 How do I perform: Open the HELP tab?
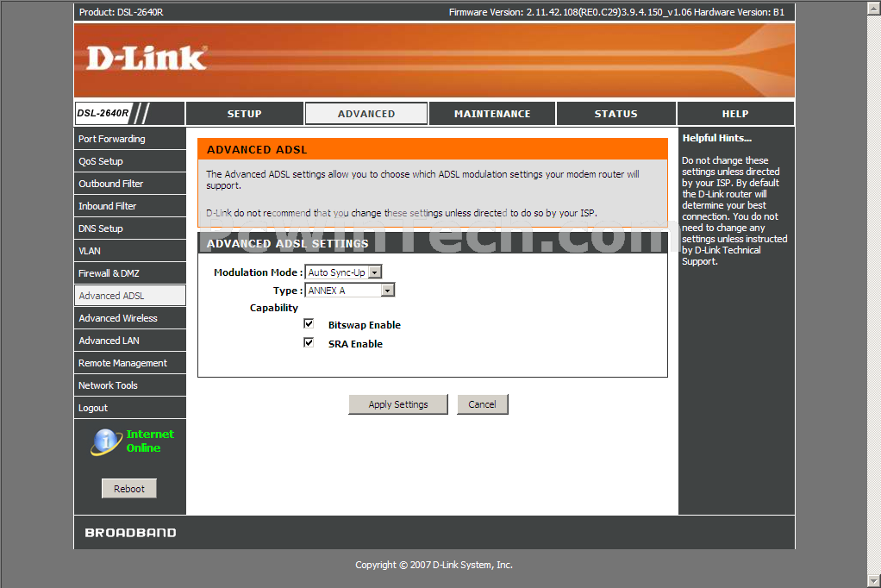click(735, 114)
